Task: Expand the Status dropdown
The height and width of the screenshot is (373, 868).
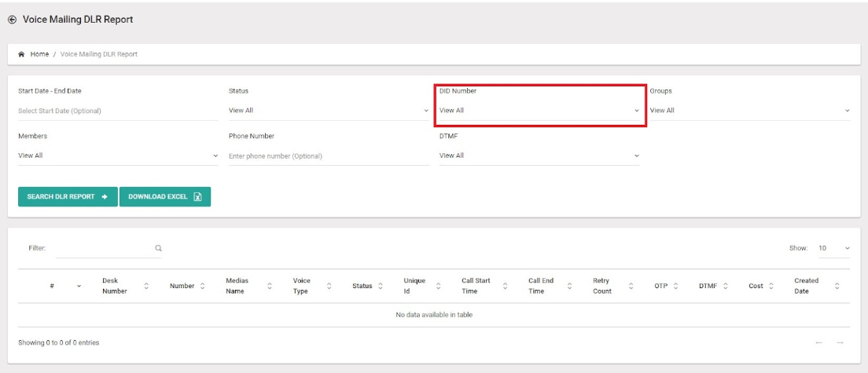Action: pyautogui.click(x=329, y=111)
